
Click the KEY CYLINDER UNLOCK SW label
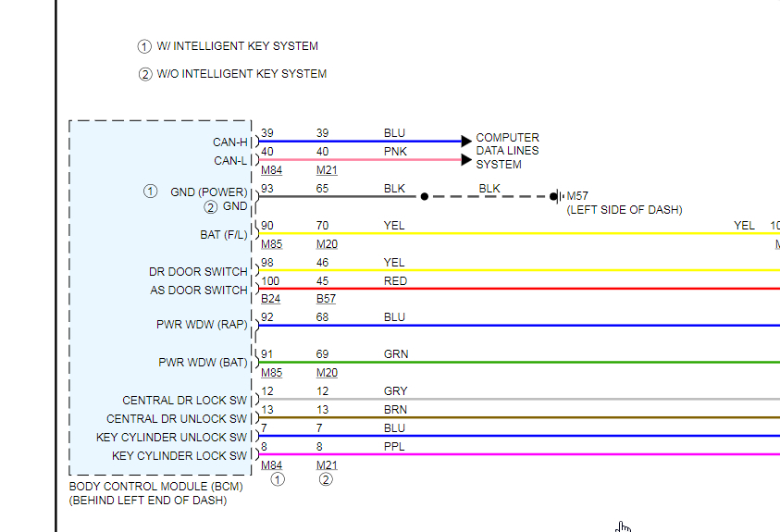point(171,438)
